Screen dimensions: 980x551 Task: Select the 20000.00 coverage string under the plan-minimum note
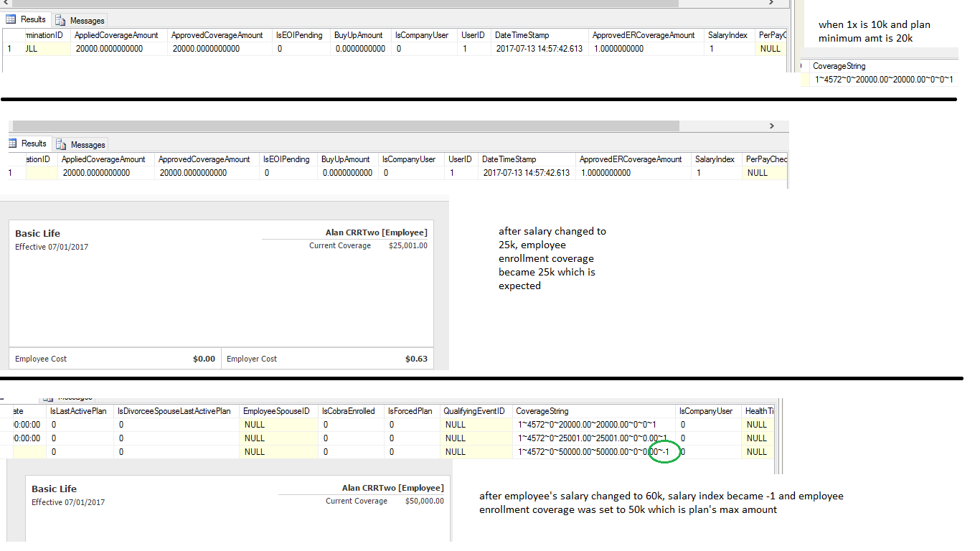[x=884, y=80]
